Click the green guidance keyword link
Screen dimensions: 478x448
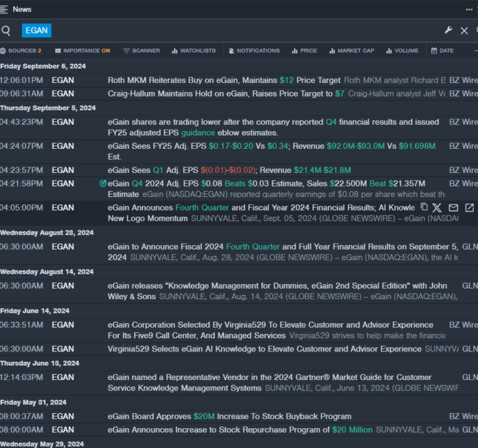click(x=198, y=133)
